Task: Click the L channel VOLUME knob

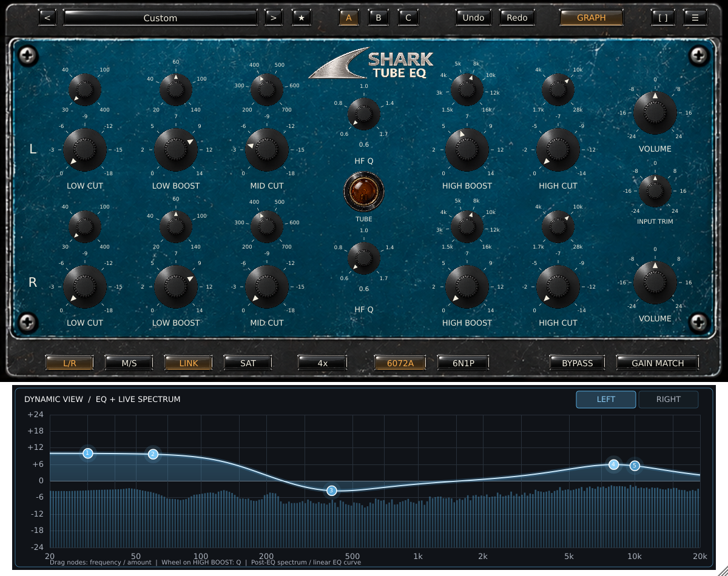Action: 655,113
